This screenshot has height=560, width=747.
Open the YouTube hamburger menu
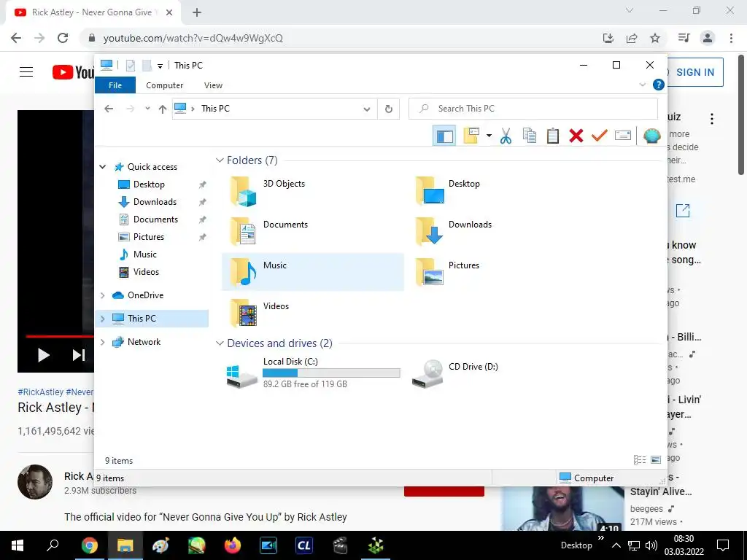[x=26, y=72]
